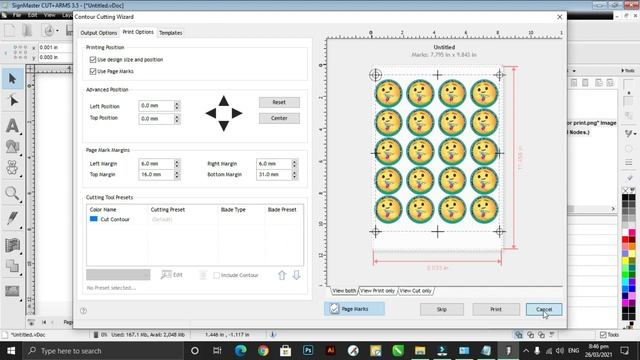The image size is (640, 360).
Task: Open the teddy bear clipart tool
Action: point(12,168)
